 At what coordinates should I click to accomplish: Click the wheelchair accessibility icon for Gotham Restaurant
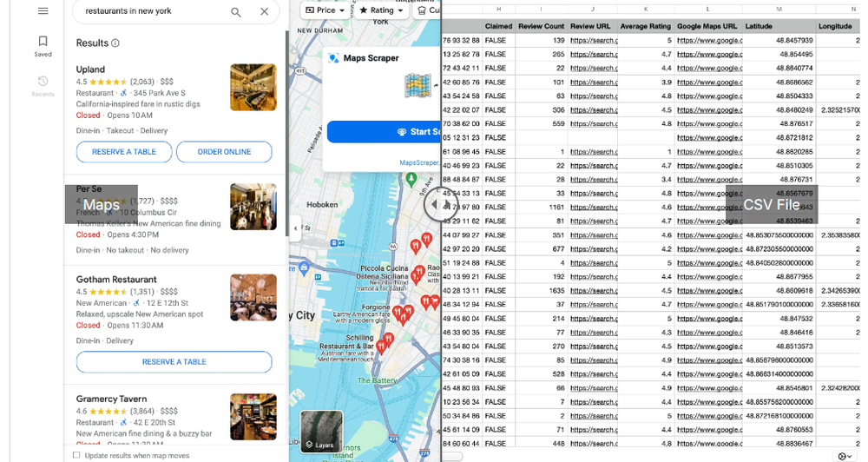[136, 303]
